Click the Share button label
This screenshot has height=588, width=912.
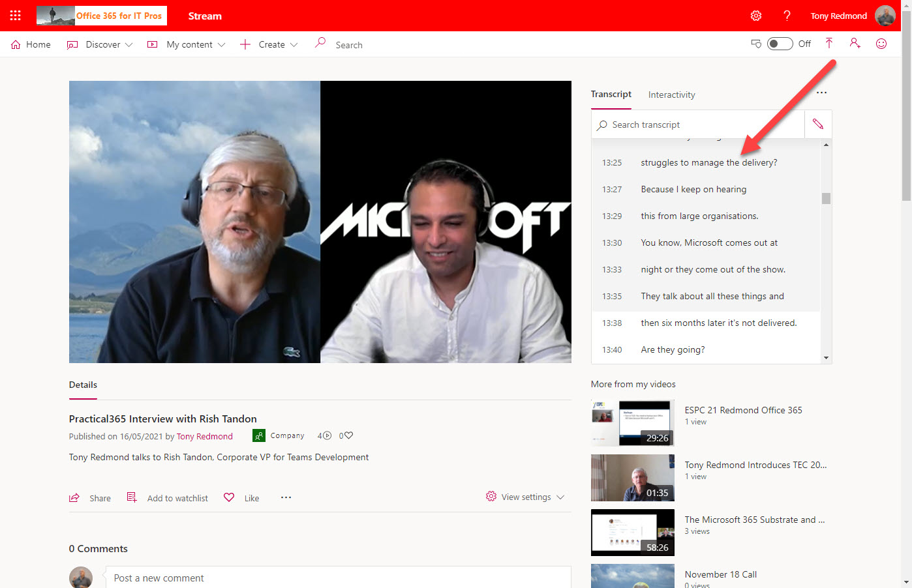click(100, 498)
